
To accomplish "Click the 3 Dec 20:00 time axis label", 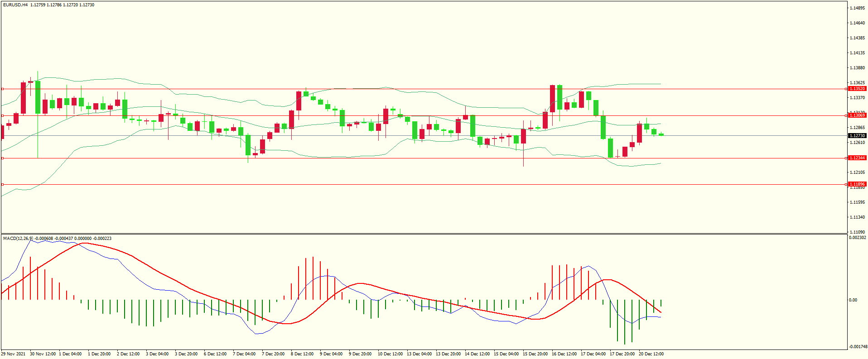I will (186, 354).
